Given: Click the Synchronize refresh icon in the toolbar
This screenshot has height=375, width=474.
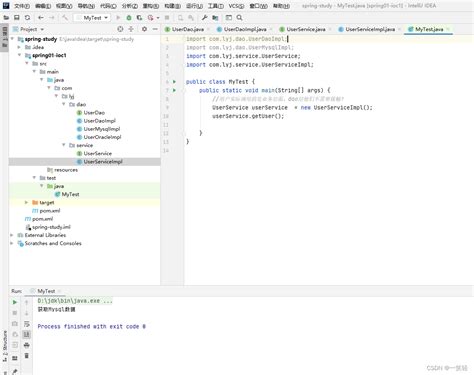Looking at the screenshot, I should click(x=27, y=18).
